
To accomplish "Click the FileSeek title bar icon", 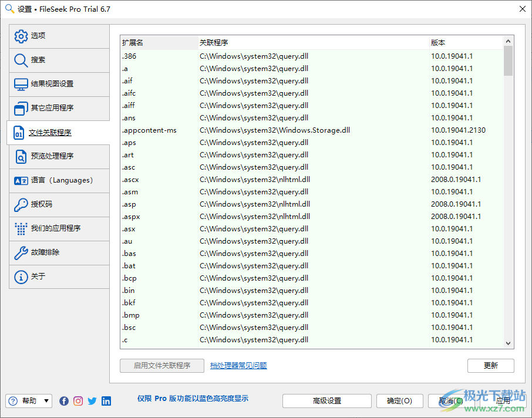I will pyautogui.click(x=9, y=9).
